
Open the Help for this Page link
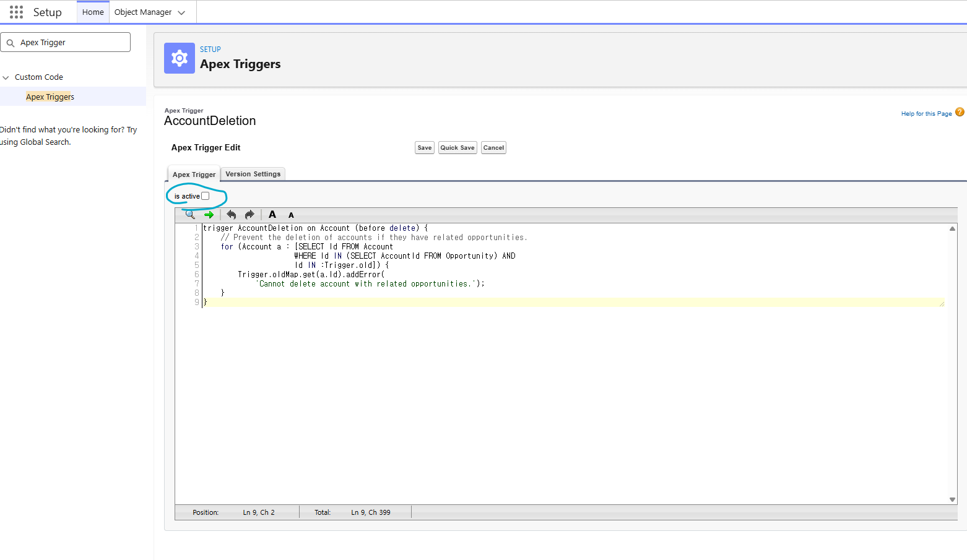pyautogui.click(x=926, y=114)
